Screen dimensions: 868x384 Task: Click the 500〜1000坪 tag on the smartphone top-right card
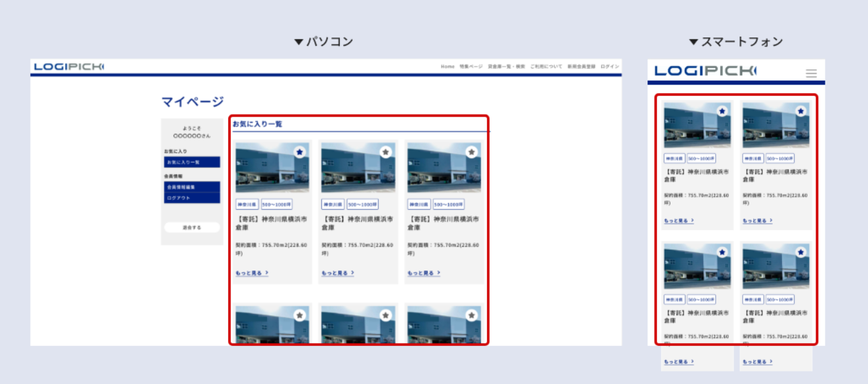780,159
